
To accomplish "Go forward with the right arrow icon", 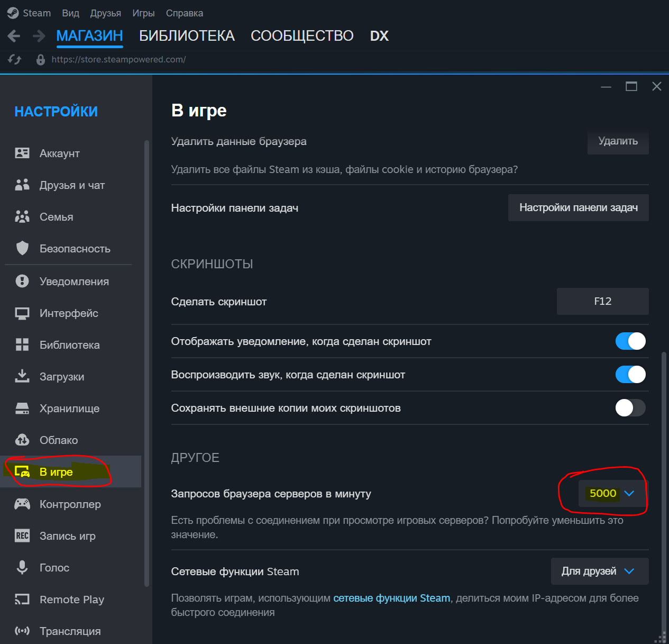I will (39, 36).
